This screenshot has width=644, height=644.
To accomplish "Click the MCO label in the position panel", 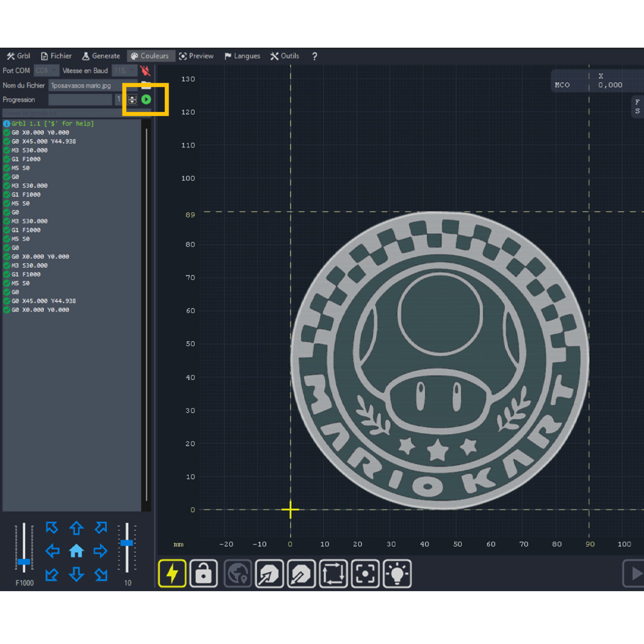I will (x=562, y=85).
